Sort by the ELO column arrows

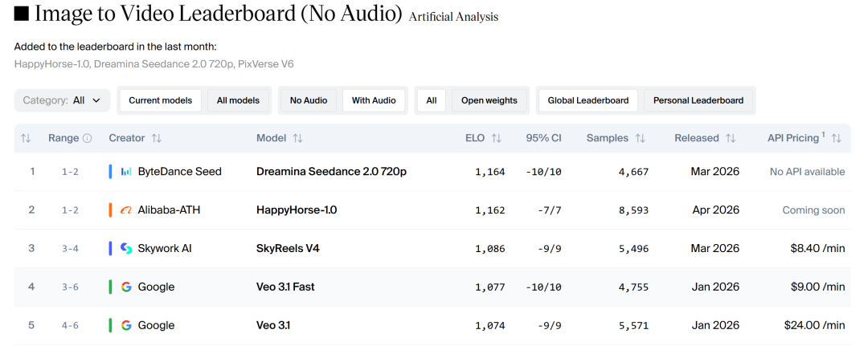497,138
